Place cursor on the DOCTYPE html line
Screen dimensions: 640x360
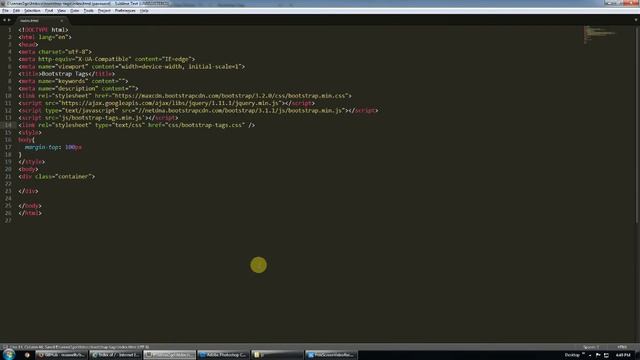coord(43,30)
